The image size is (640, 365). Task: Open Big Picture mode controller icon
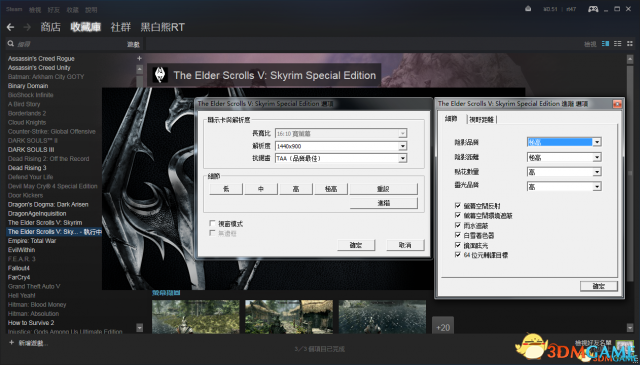(x=593, y=9)
